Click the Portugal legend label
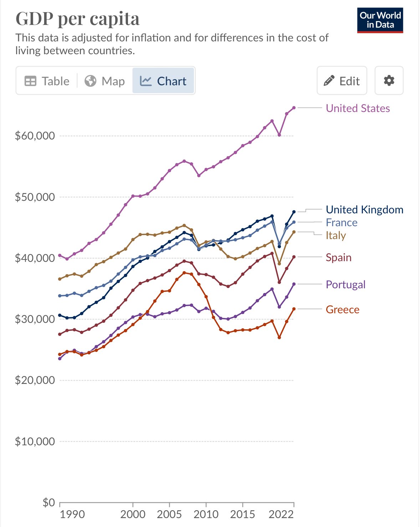Screen dimensions: 420x527 pos(345,284)
